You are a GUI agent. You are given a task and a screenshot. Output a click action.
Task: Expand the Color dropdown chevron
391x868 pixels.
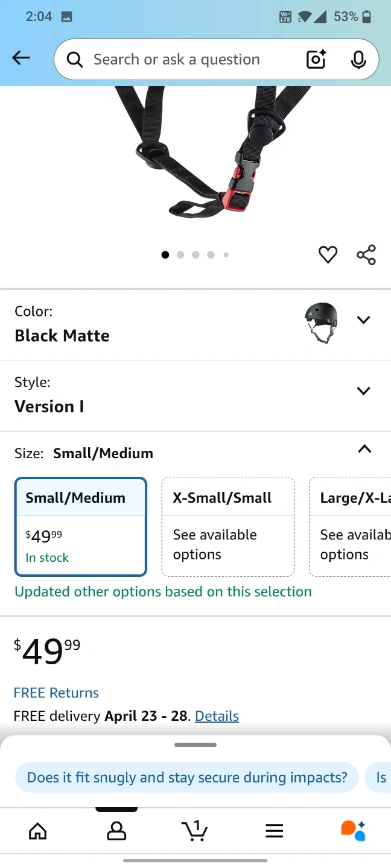(363, 319)
